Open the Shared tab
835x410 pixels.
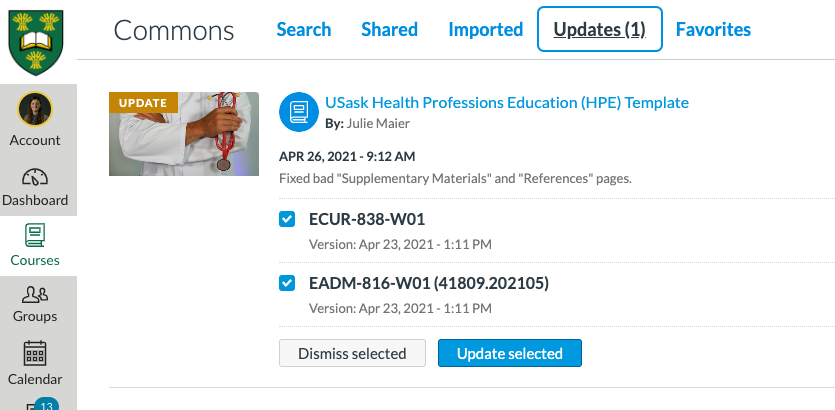point(389,29)
